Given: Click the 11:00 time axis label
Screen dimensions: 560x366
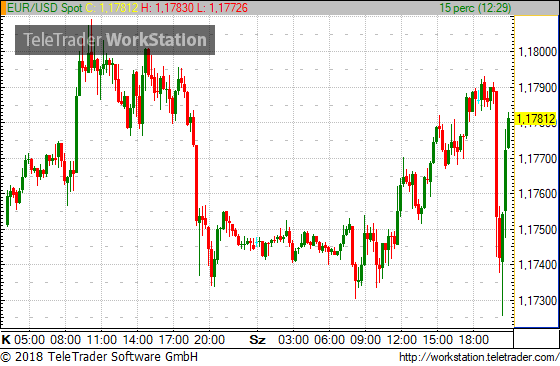Looking at the screenshot, I should pos(101,339).
